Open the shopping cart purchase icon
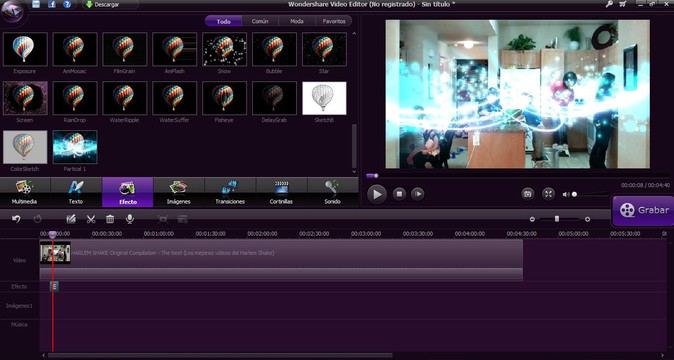The height and width of the screenshot is (360, 674). 622,4
